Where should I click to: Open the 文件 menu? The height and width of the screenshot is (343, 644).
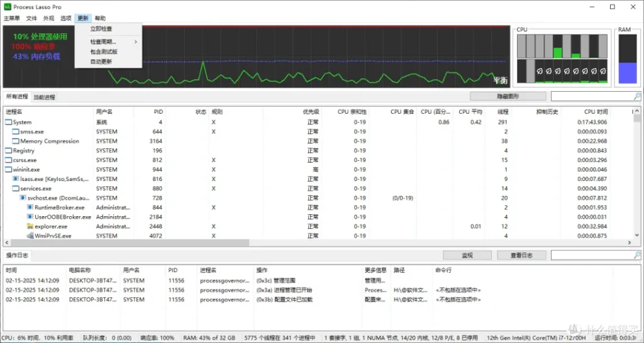pyautogui.click(x=31, y=18)
